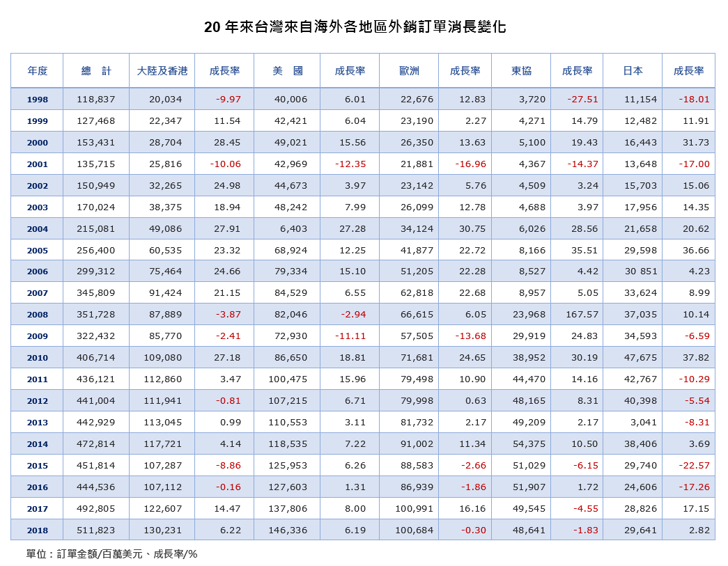Select the 1999 total "127,468"
Viewport: 728px width, 566px height.
click(x=95, y=121)
